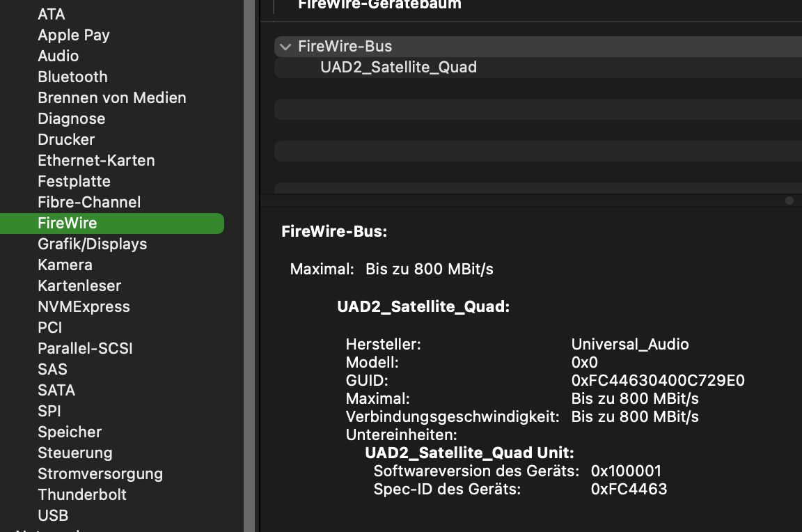This screenshot has height=532, width=802.
Task: Select SAS in the sidebar
Action: pyautogui.click(x=53, y=369)
